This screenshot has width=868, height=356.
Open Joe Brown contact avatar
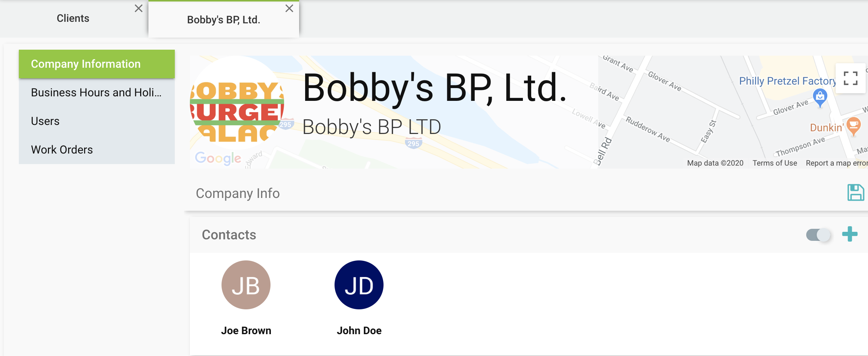point(246,285)
